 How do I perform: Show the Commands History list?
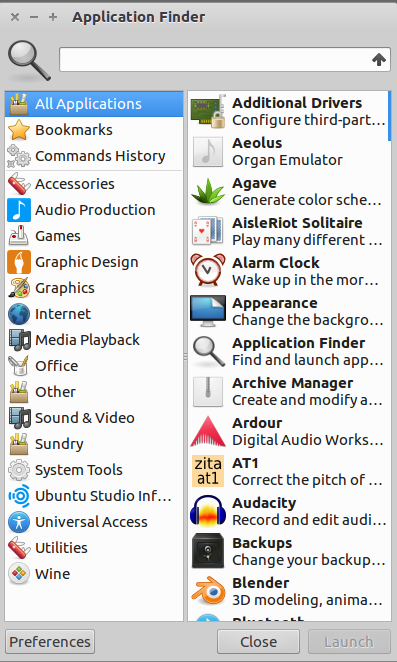click(x=94, y=156)
